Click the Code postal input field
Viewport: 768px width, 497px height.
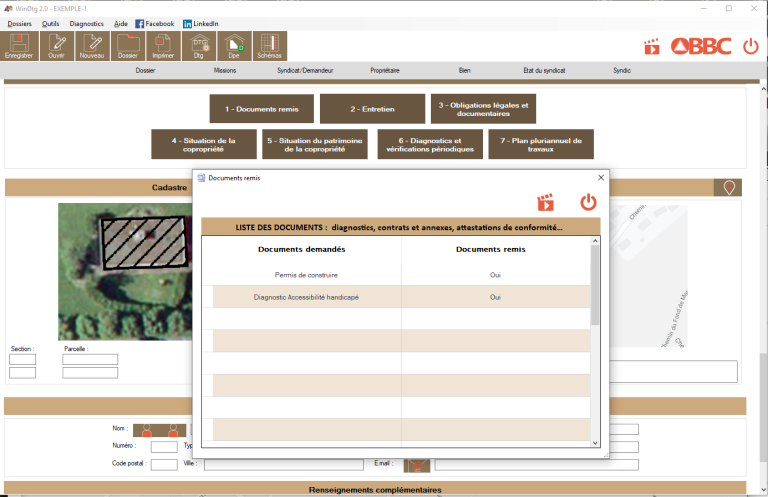click(164, 464)
